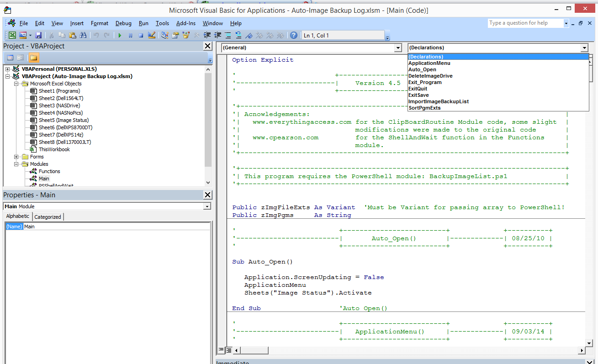Click View Code button in Project toolbar

[10, 58]
